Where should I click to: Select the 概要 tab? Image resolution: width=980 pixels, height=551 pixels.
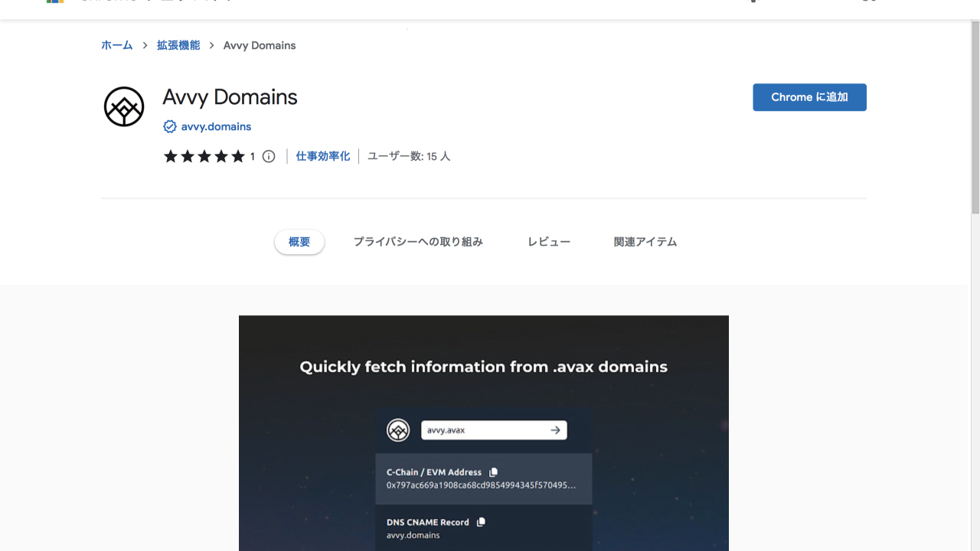coord(299,242)
